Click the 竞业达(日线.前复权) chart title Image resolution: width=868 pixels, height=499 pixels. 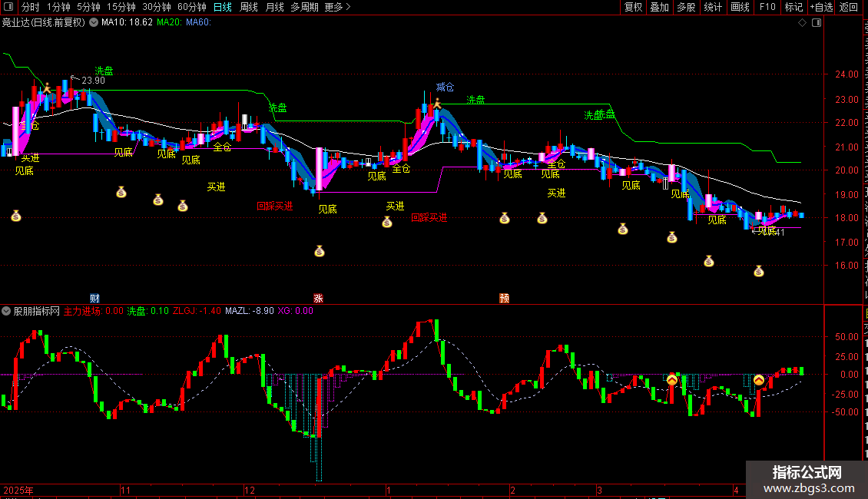(x=44, y=22)
